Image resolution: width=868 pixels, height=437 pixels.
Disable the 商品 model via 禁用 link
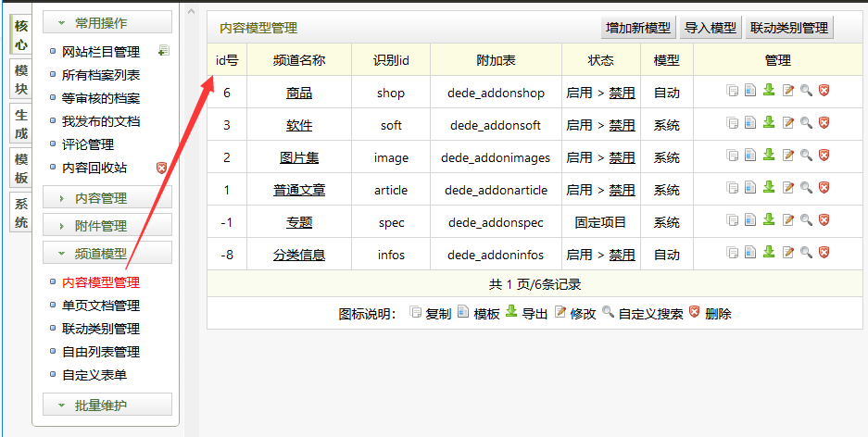click(622, 94)
